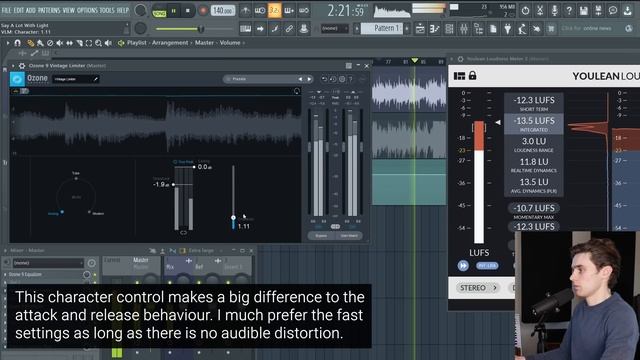640x360 pixels.
Task: Pause playback with the transport pause button
Action: [x=173, y=11]
